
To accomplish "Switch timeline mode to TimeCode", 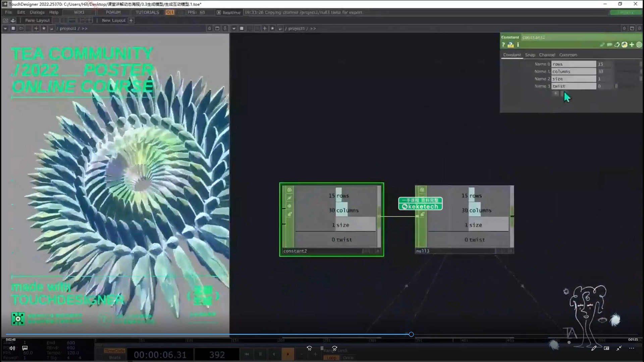I will point(114,351).
